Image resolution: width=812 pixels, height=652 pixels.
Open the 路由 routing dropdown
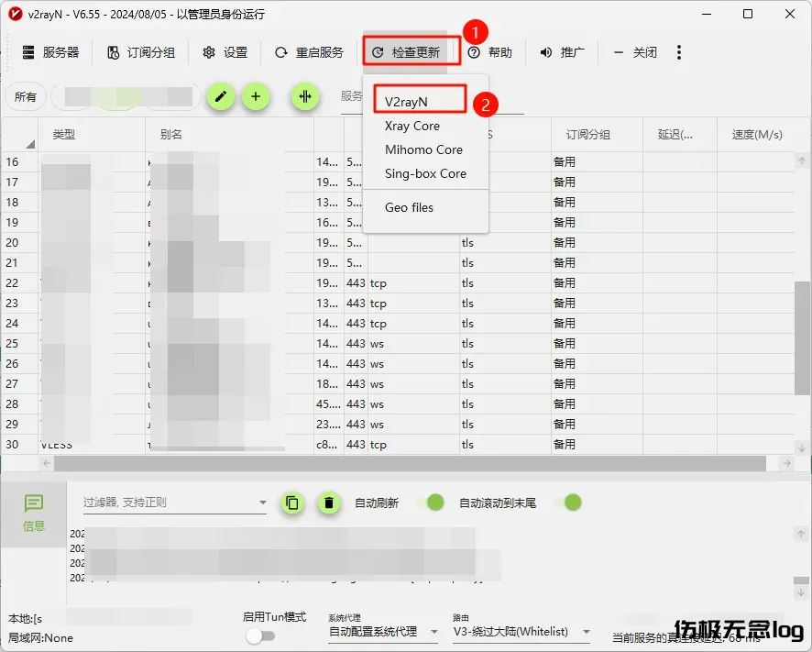pyautogui.click(x=521, y=632)
